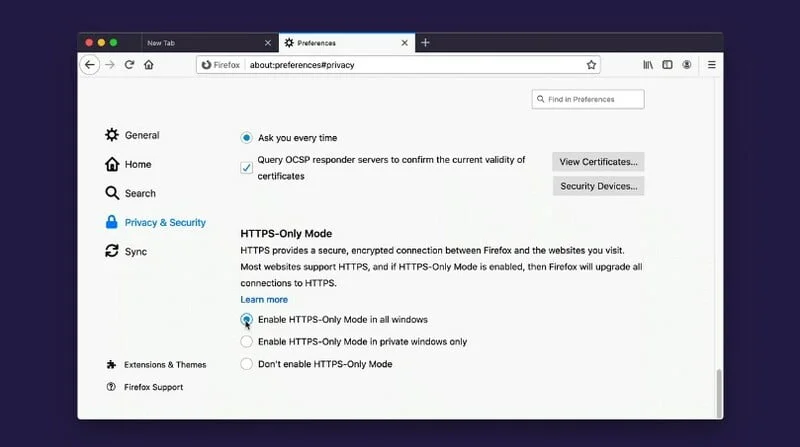Viewport: 800px width, 447px height.
Task: Open the General preferences category
Action: pyautogui.click(x=132, y=135)
